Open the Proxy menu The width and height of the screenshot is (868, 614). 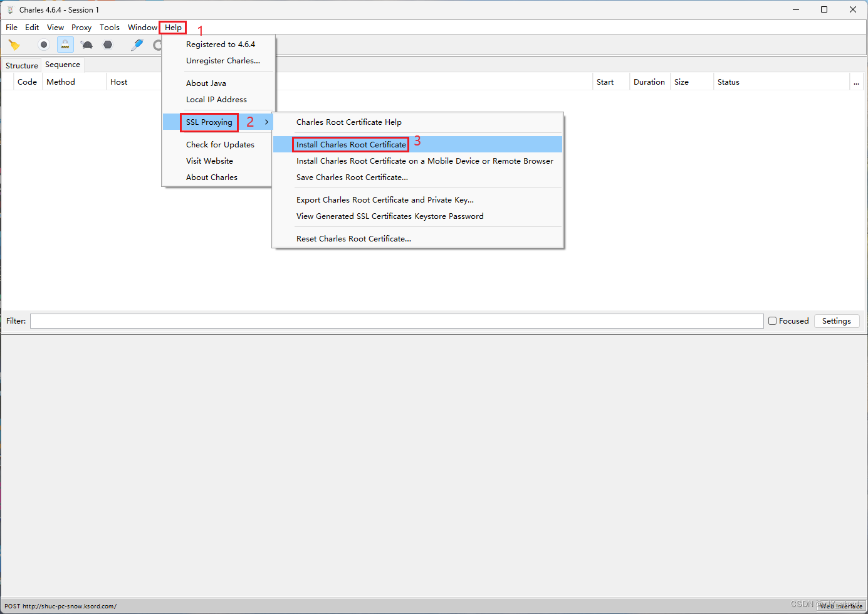coord(81,28)
